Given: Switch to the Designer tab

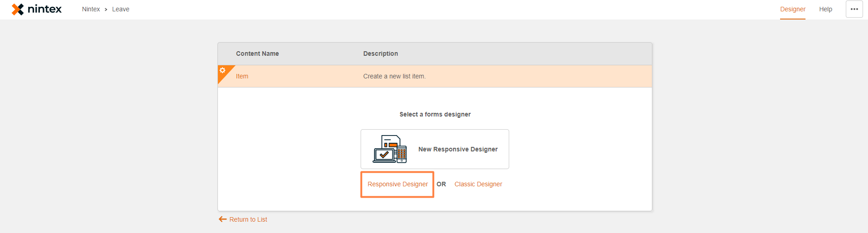Looking at the screenshot, I should click(792, 9).
